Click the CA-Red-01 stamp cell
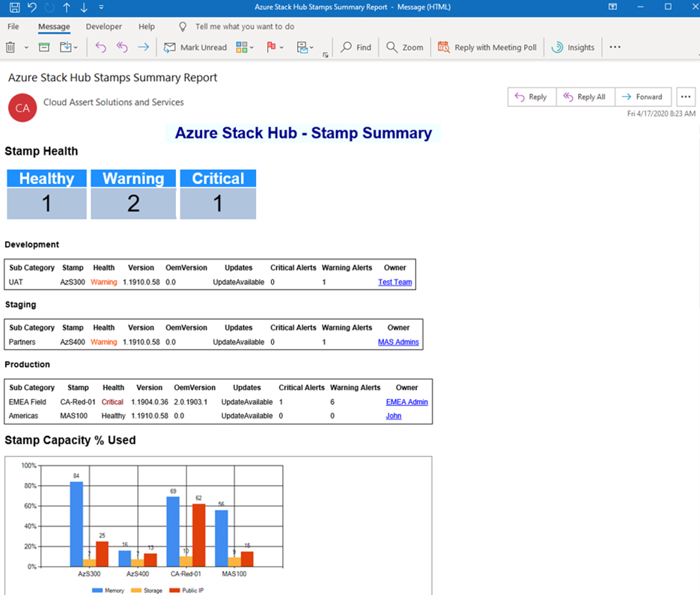The height and width of the screenshot is (595, 700). pyautogui.click(x=78, y=402)
